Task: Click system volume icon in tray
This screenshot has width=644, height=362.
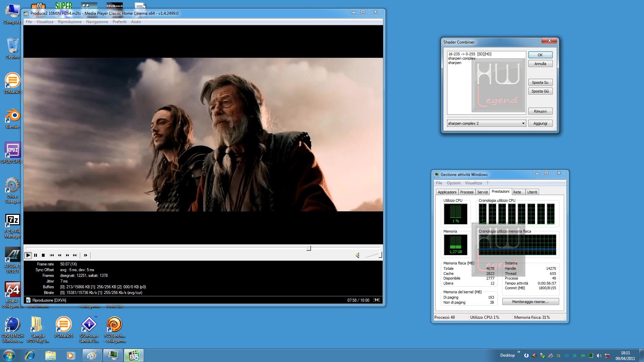Action: [x=599, y=356]
